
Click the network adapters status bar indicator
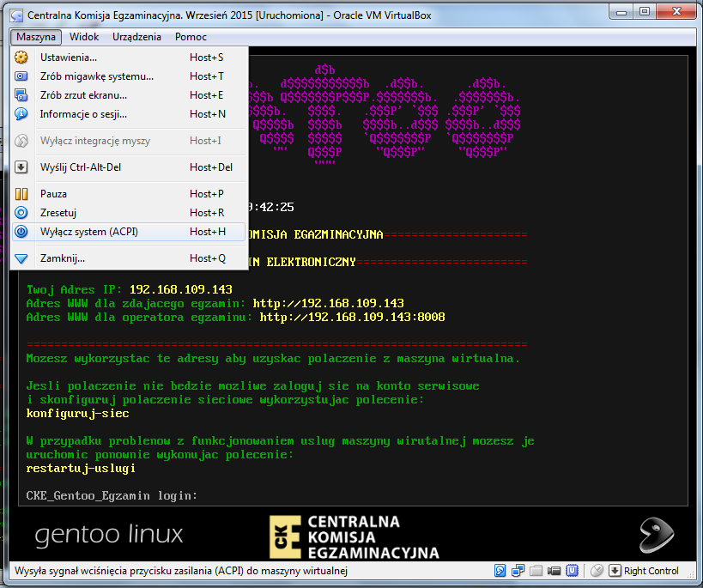[518, 571]
